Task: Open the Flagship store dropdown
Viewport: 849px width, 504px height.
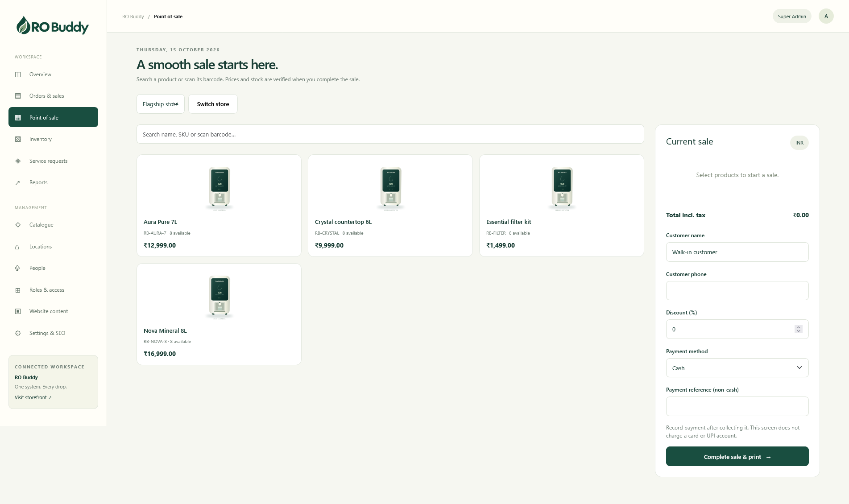Action: click(161, 104)
